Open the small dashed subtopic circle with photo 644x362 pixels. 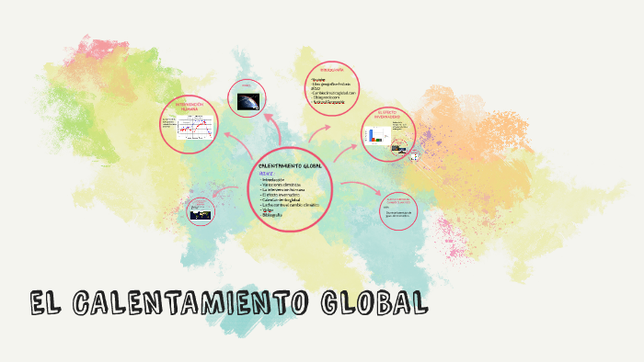click(x=399, y=148)
